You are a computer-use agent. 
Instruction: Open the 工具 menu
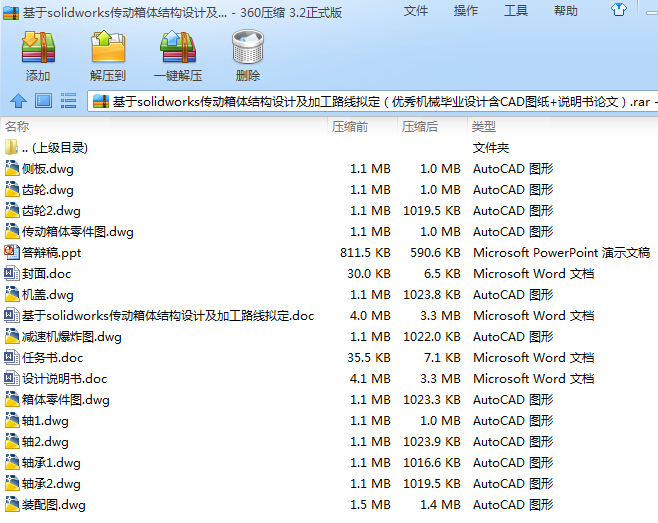515,10
